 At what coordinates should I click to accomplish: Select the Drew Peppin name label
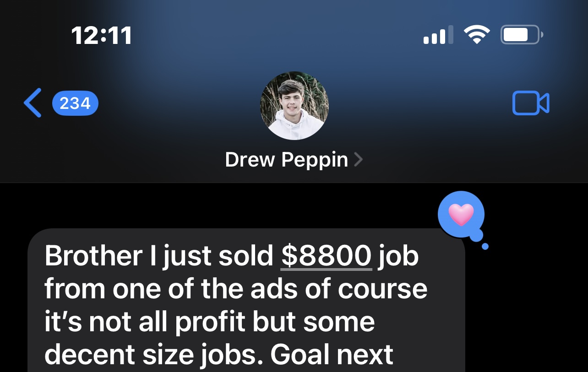click(287, 160)
